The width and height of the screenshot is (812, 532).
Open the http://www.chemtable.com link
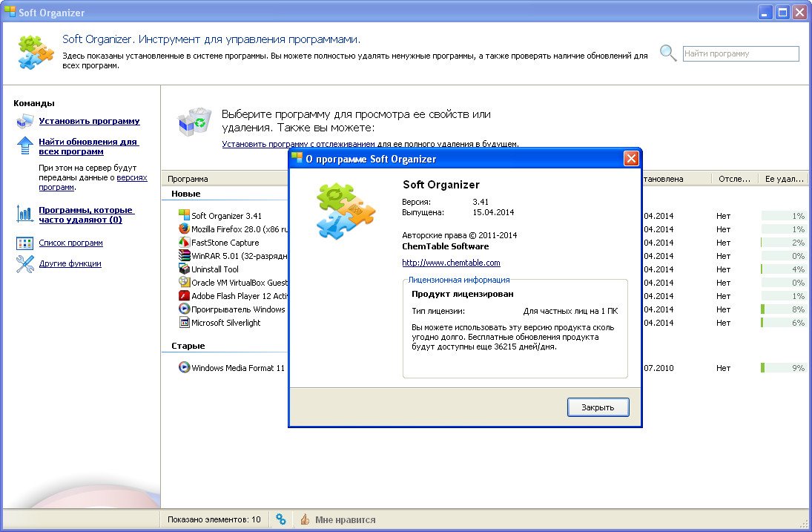[451, 263]
